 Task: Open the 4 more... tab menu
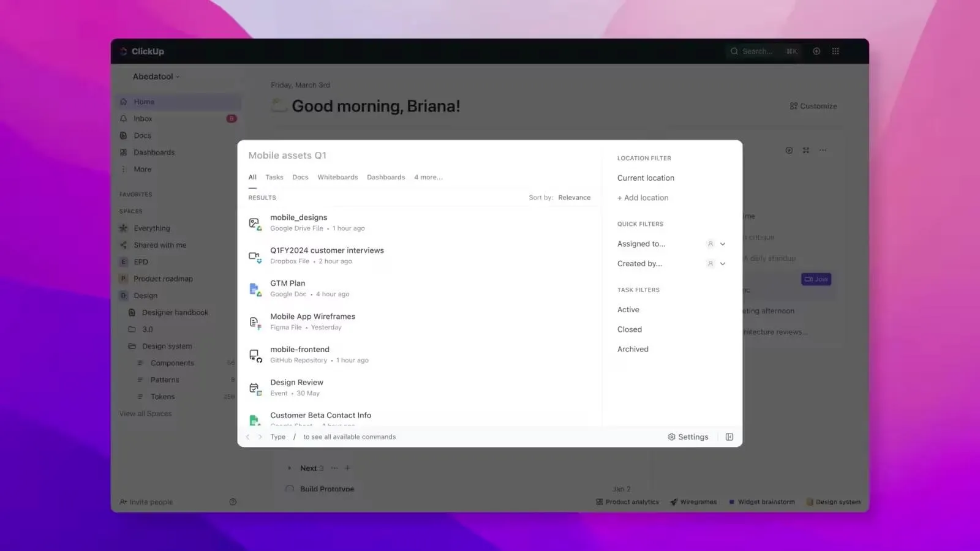click(428, 177)
